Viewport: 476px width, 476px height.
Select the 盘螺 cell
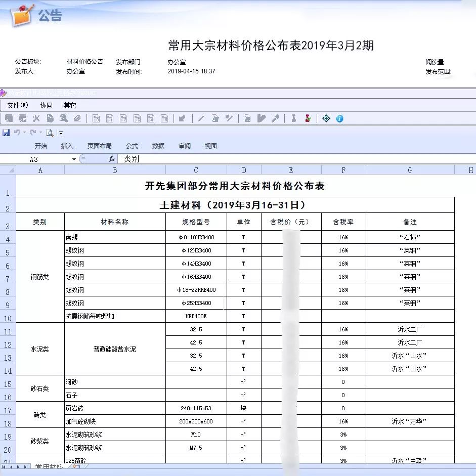pos(115,237)
